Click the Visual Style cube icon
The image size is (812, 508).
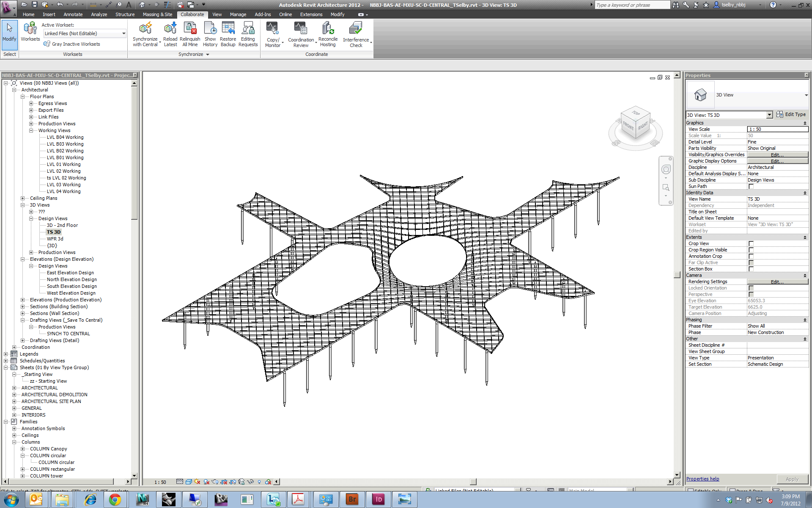tap(189, 482)
